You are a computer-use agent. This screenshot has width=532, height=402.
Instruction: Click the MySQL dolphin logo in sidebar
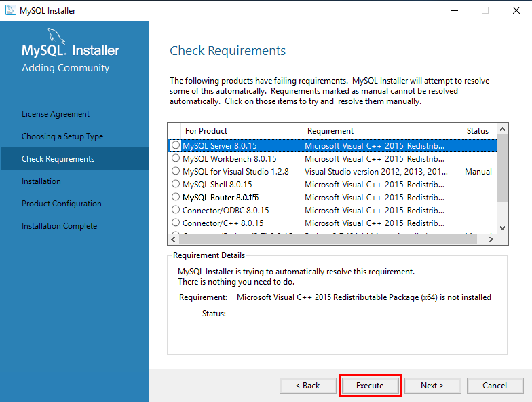click(x=56, y=36)
